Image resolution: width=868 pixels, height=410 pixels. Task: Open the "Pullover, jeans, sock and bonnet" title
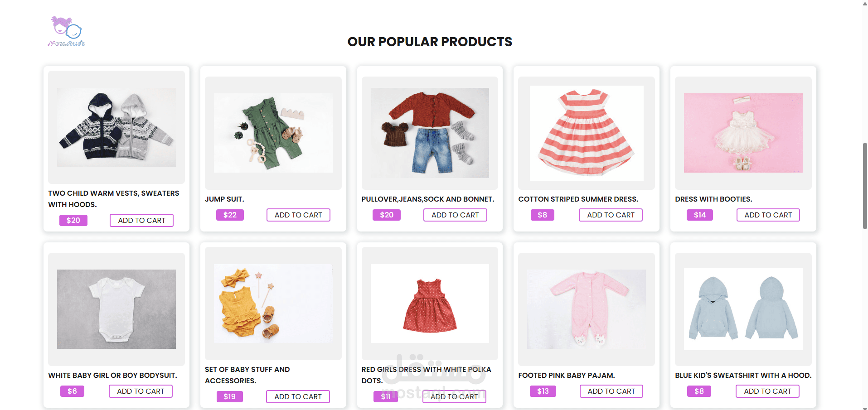427,199
